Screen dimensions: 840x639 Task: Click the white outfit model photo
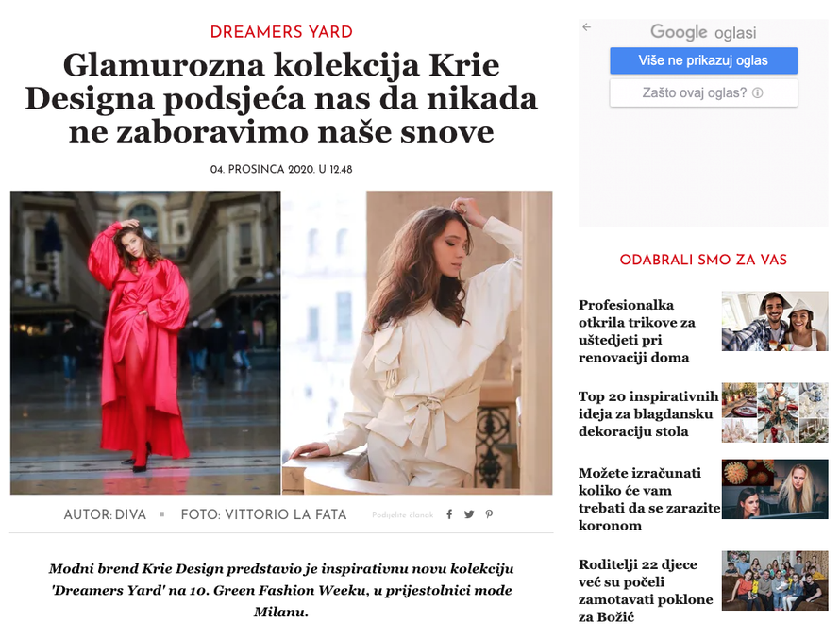[417, 343]
